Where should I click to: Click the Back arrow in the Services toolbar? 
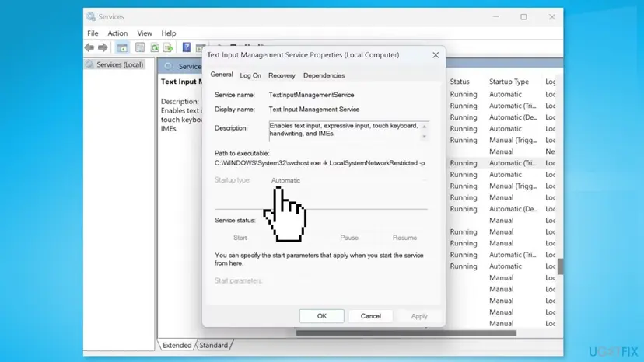[89, 47]
